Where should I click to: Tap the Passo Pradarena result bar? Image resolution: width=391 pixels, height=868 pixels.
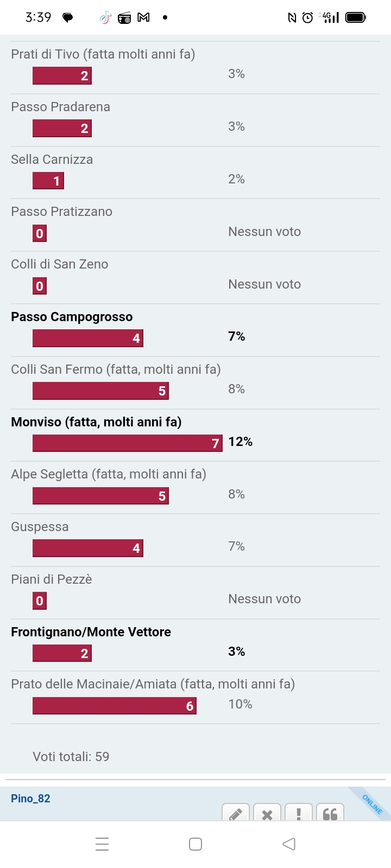pos(62,128)
